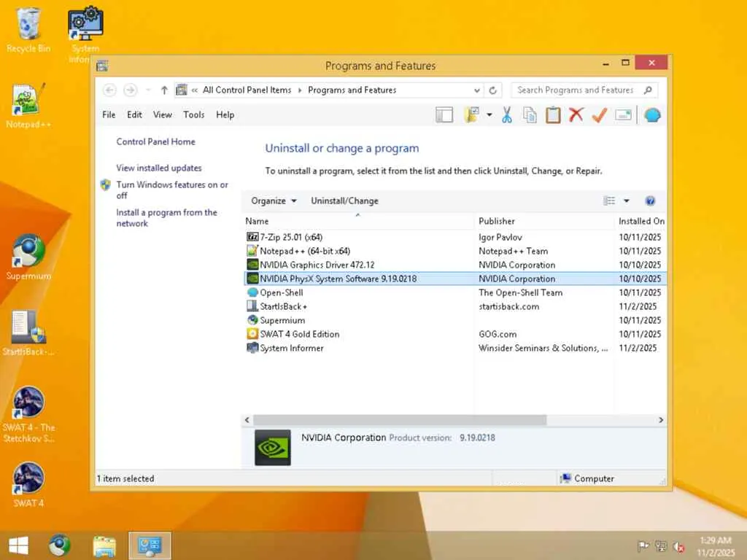This screenshot has height=560, width=747.
Task: Click the Cut scissors toolbar icon
Action: (x=506, y=114)
